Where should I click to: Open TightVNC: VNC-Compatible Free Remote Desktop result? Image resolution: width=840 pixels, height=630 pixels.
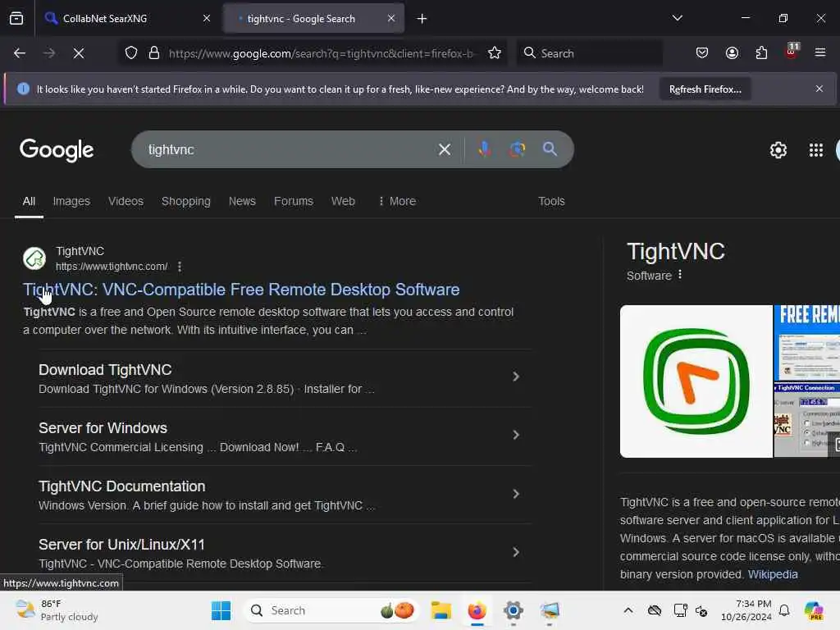[x=241, y=290]
